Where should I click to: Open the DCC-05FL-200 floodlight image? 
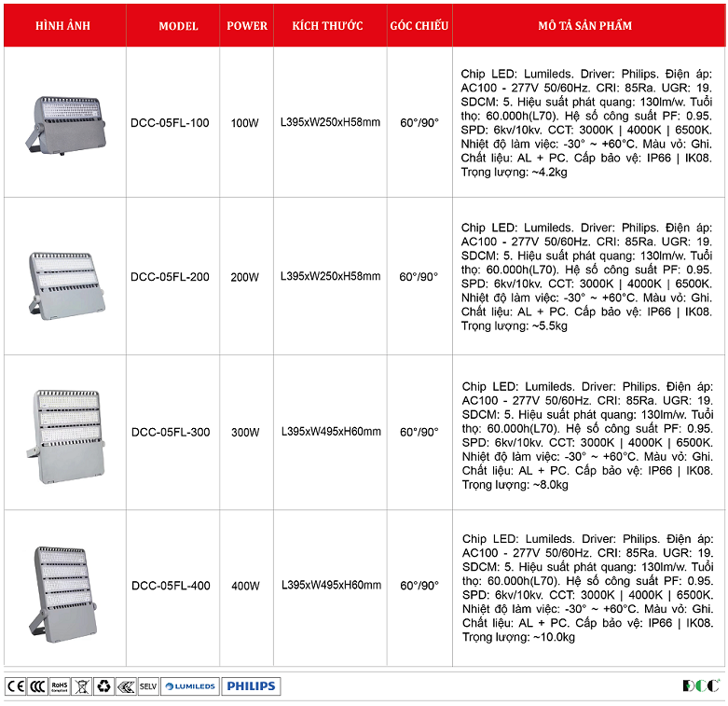[x=63, y=277]
